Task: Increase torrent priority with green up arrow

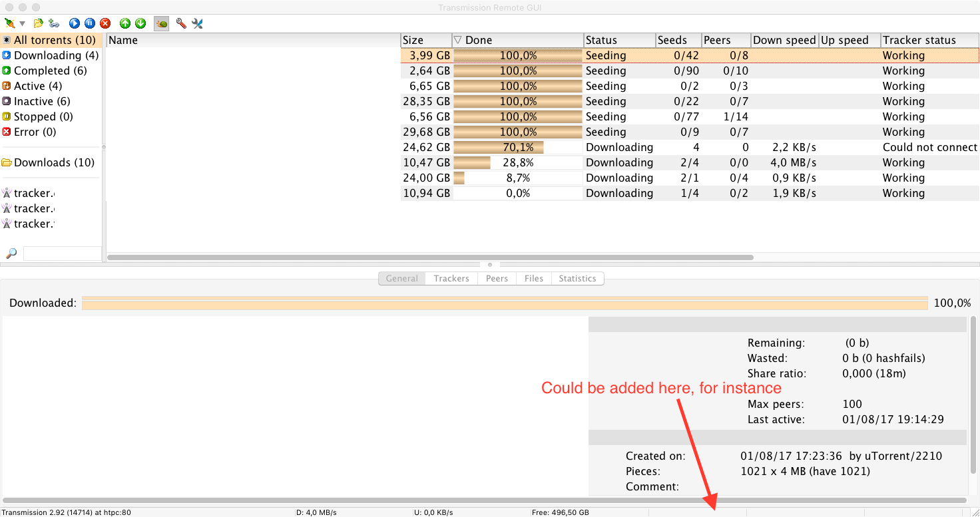Action: coord(124,23)
